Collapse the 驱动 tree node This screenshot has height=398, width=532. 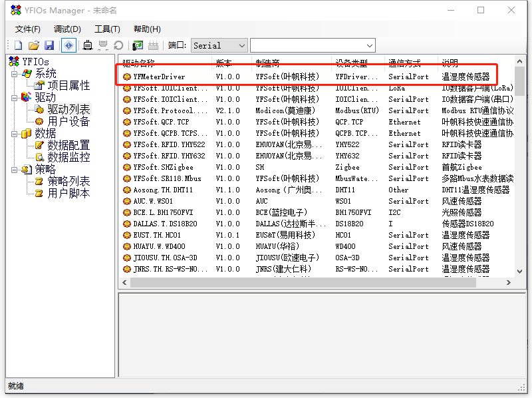coord(14,98)
